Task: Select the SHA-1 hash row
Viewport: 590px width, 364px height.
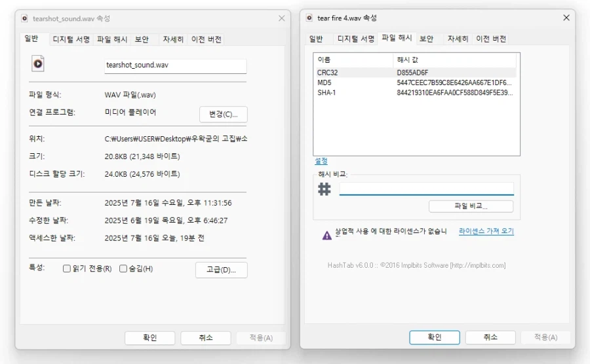Action: [415, 92]
